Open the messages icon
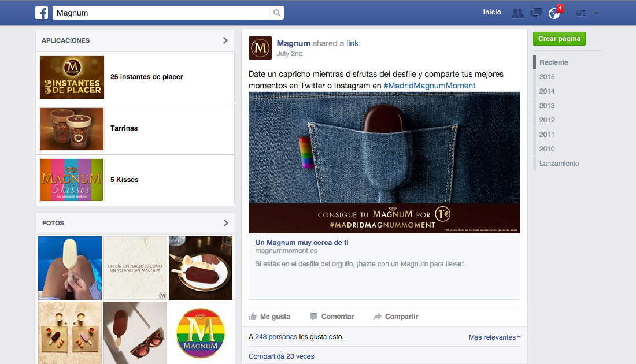This screenshot has width=636, height=364. (x=536, y=13)
